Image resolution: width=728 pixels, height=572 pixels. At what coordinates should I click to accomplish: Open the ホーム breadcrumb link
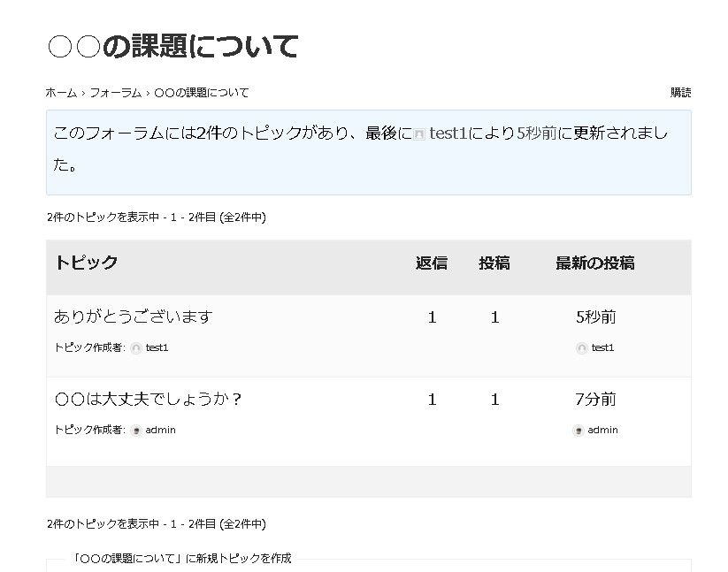pyautogui.click(x=61, y=93)
